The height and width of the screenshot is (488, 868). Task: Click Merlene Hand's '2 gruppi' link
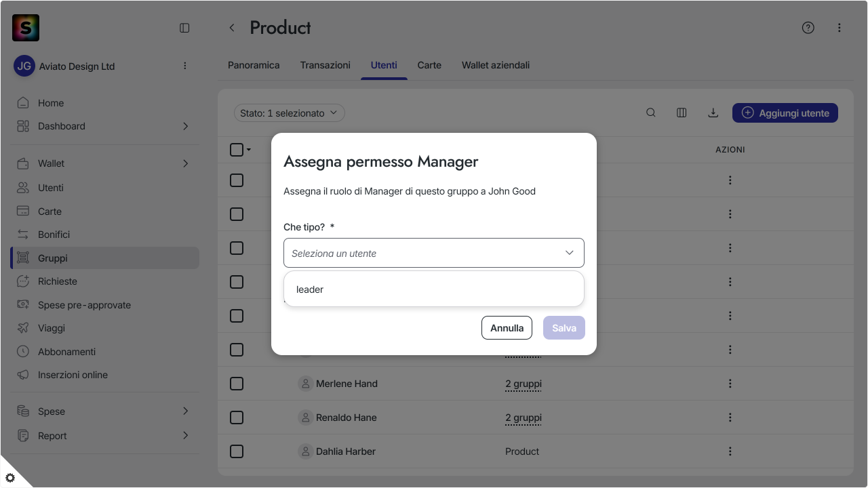click(524, 384)
